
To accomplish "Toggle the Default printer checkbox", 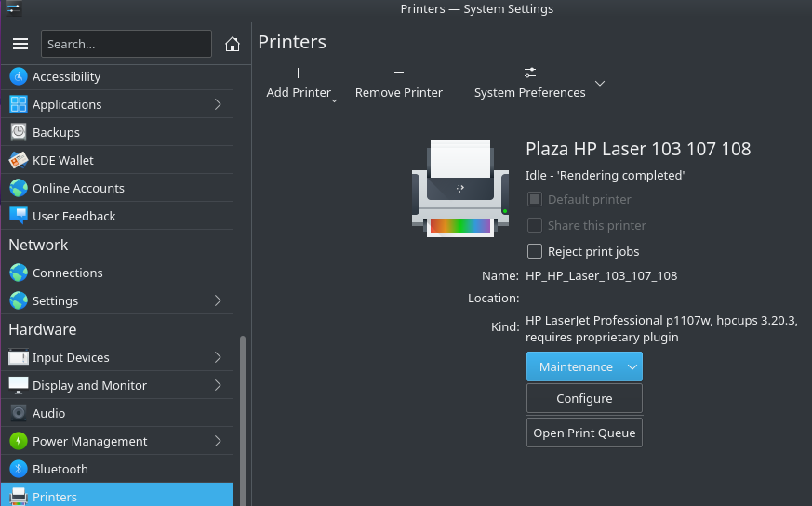I will (x=534, y=199).
